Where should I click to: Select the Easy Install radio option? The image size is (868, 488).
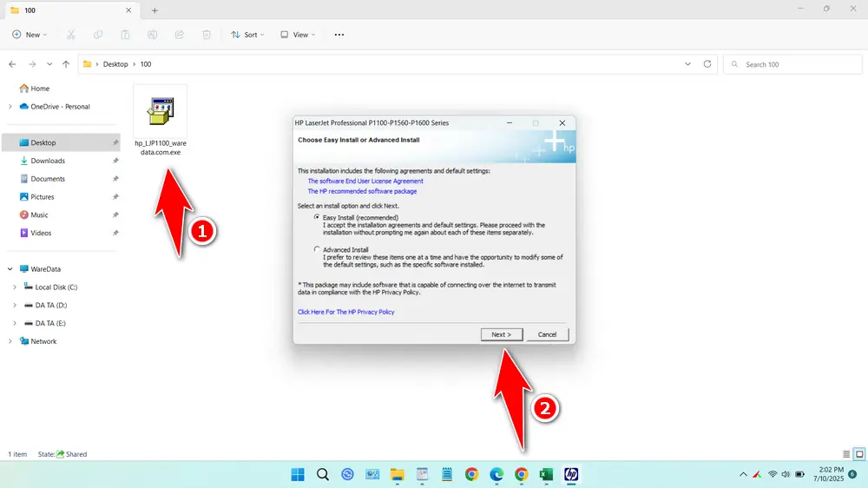317,217
